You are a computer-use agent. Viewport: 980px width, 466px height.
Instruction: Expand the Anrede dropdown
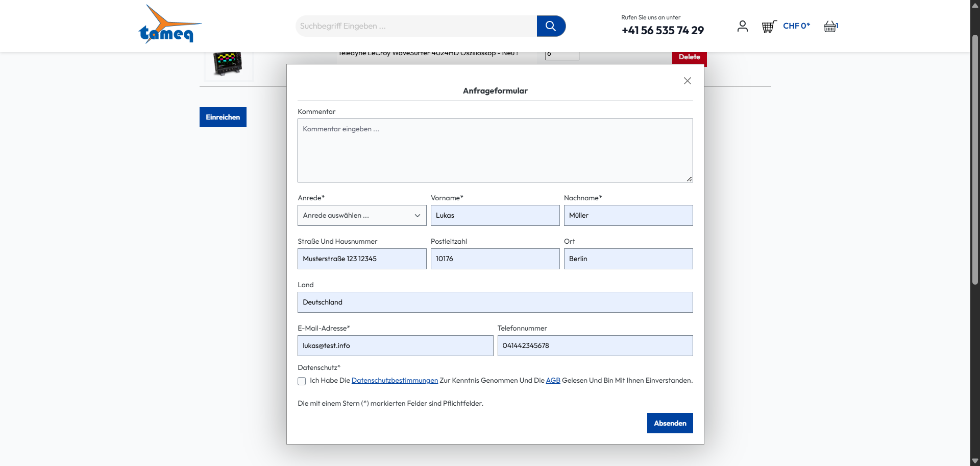(x=362, y=216)
